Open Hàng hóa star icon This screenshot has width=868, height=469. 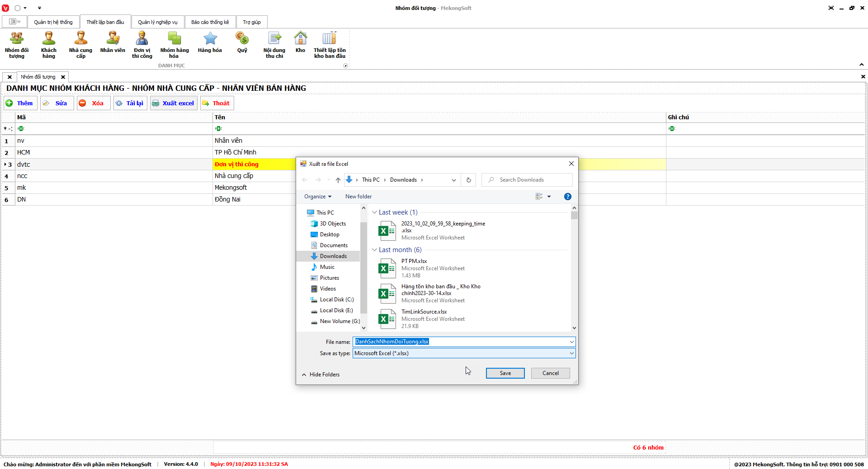(210, 43)
